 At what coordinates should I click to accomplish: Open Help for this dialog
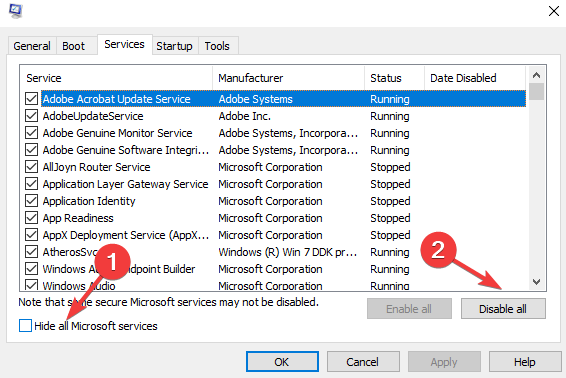[524, 362]
